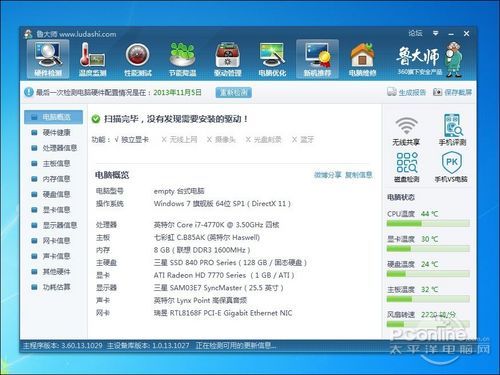Click the empty 台式电脑 model text
500x375 pixels.
[179, 191]
